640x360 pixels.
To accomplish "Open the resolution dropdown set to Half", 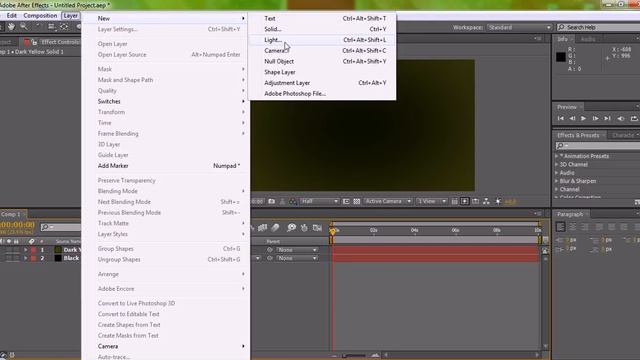I will 320,201.
